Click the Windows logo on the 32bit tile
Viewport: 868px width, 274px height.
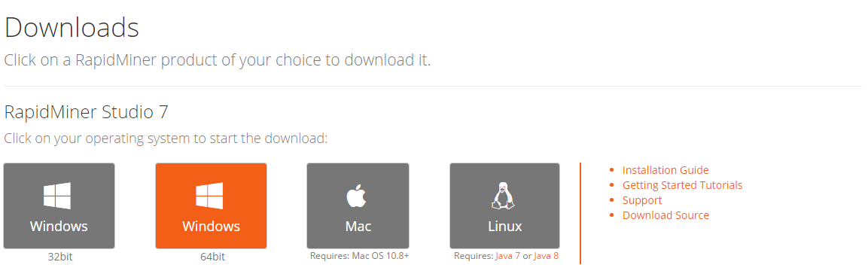[58, 196]
